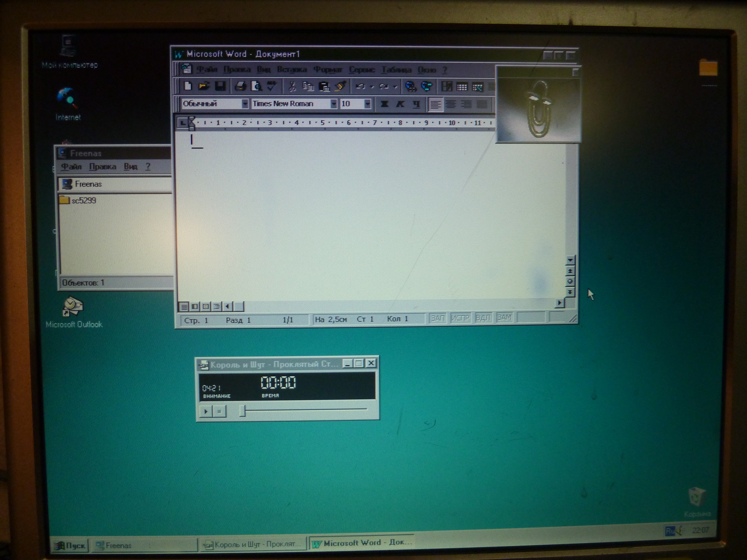Open the Freenas address bar combo box

115,184
